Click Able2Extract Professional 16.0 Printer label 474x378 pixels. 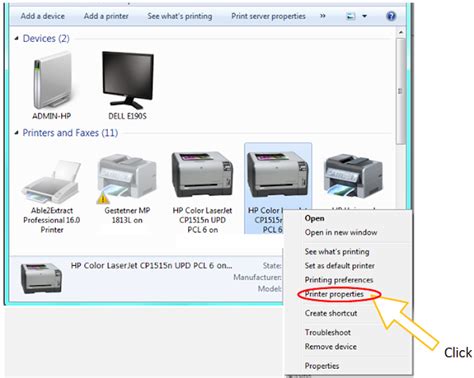pyautogui.click(x=52, y=220)
